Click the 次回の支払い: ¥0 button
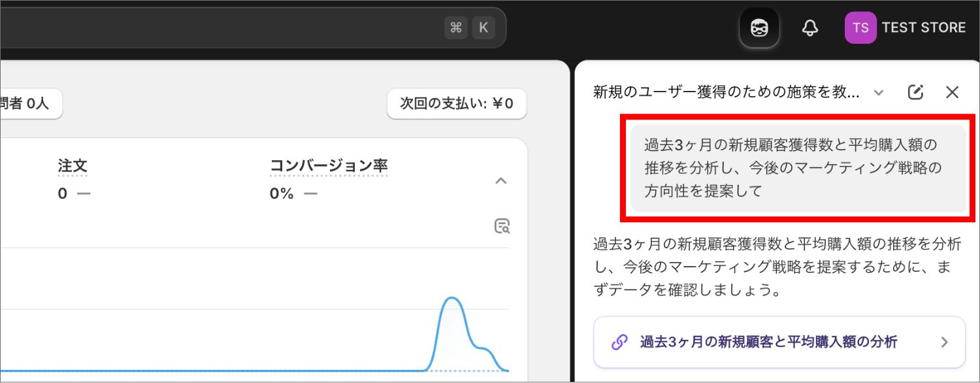The image size is (980, 383). coord(457,103)
